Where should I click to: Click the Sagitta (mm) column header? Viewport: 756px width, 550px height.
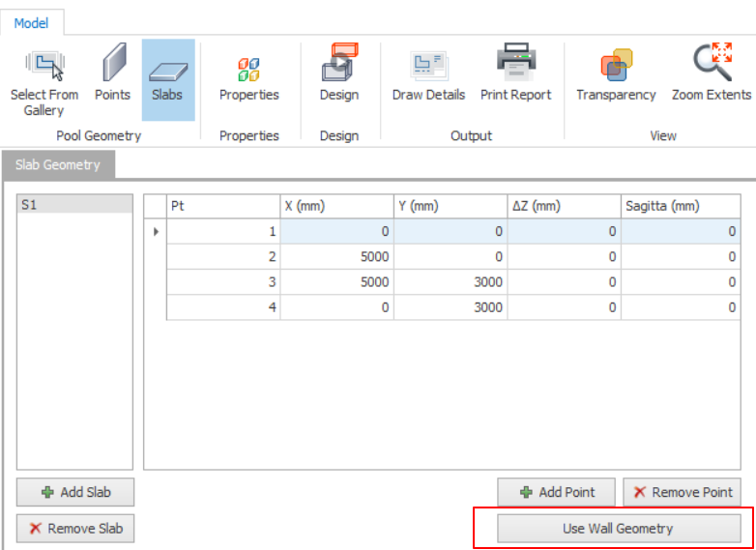(680, 206)
